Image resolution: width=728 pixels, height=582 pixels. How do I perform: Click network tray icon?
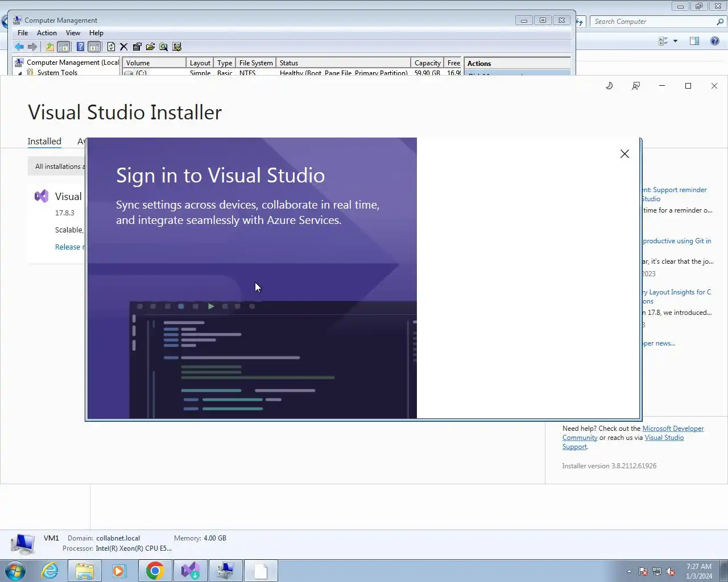pos(657,571)
